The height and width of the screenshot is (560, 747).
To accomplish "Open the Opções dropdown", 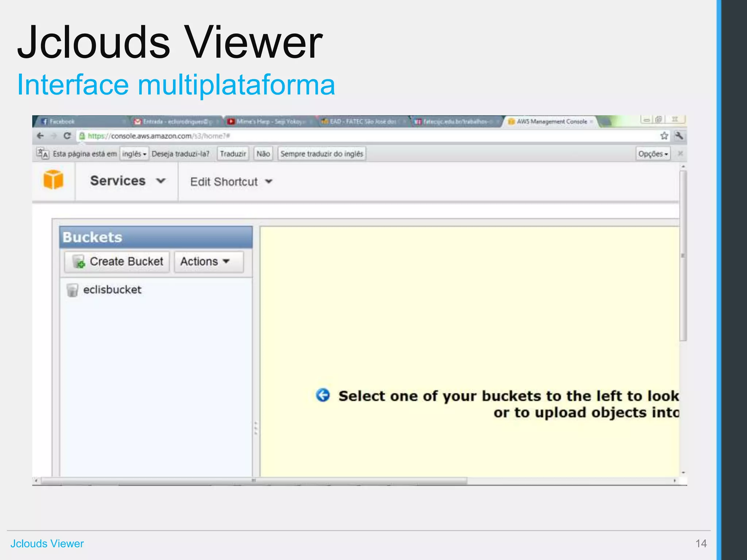I will [x=653, y=154].
